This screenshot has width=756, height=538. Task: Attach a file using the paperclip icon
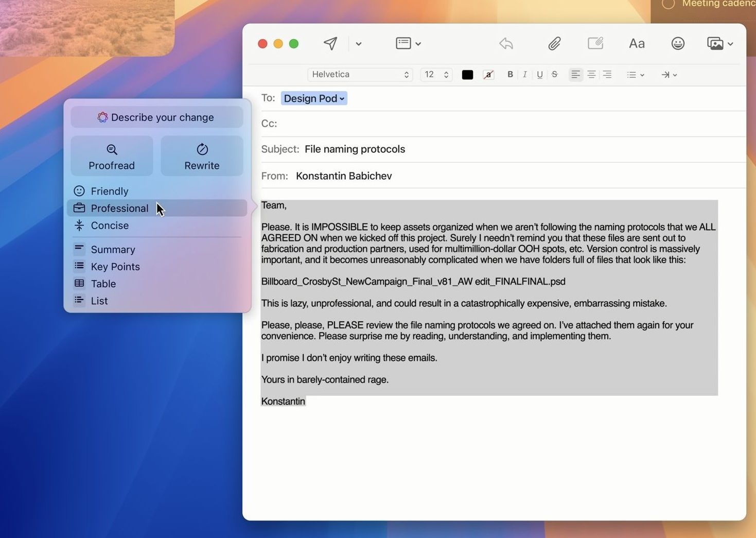click(554, 43)
